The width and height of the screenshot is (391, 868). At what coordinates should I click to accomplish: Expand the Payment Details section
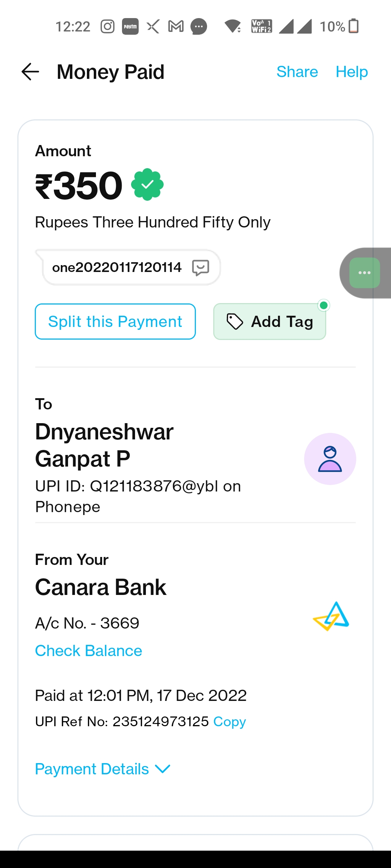102,769
